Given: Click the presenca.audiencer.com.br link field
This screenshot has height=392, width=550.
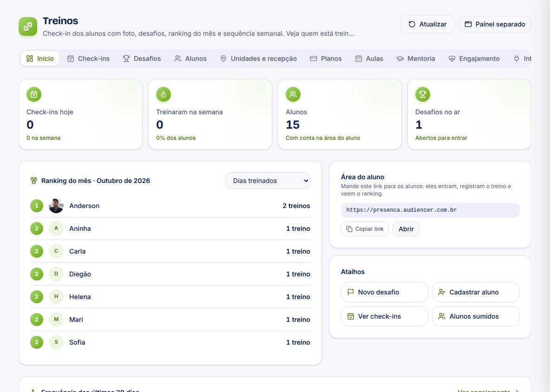Looking at the screenshot, I should pyautogui.click(x=431, y=210).
